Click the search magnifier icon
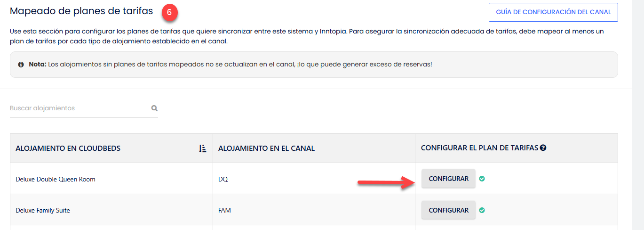644x230 pixels. point(154,108)
